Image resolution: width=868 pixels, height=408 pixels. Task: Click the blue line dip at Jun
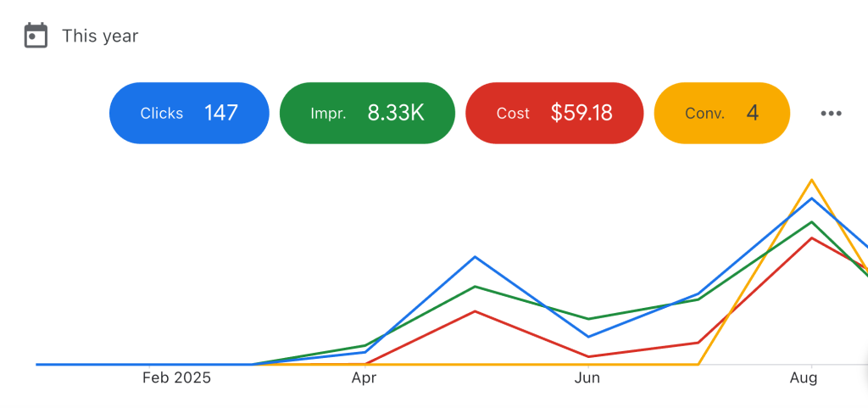click(x=587, y=337)
